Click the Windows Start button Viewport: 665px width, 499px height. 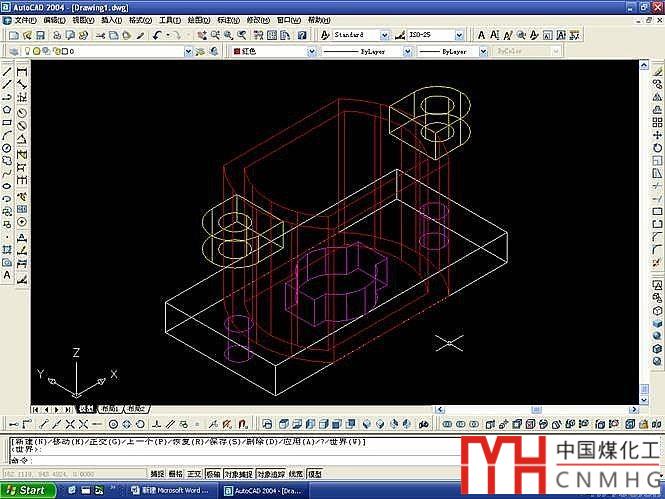[26, 490]
